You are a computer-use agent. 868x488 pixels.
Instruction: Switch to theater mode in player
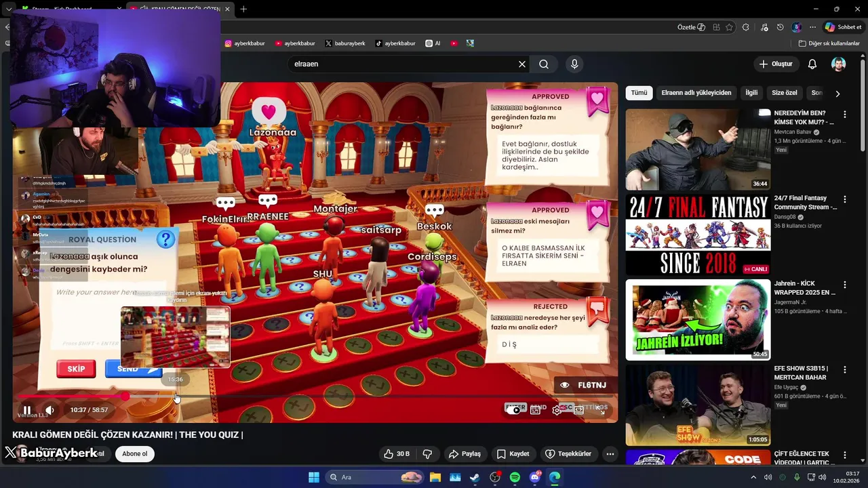[578, 409]
